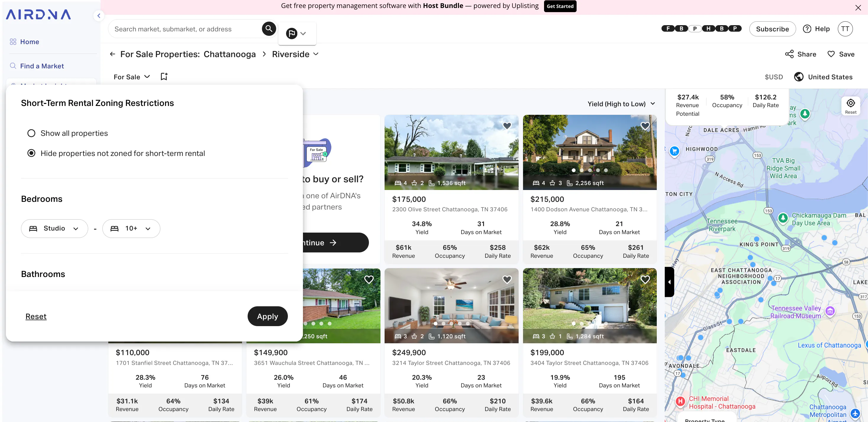Click Chattanooga breadcrumb
Image resolution: width=868 pixels, height=422 pixels.
tap(230, 54)
